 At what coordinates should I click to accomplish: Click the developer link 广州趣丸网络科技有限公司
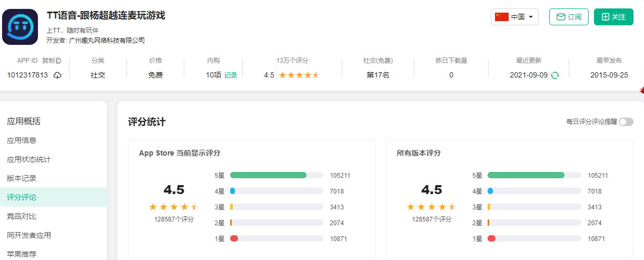(x=107, y=41)
